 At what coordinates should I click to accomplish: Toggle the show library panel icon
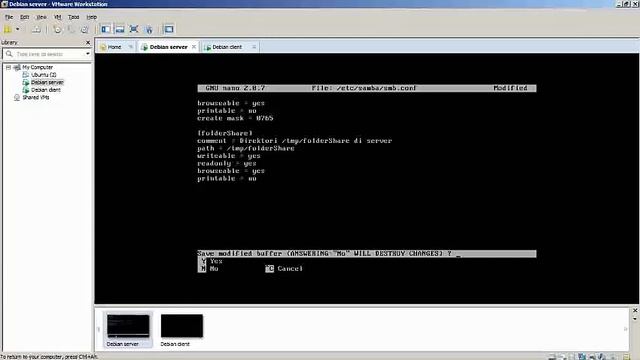tap(106, 29)
